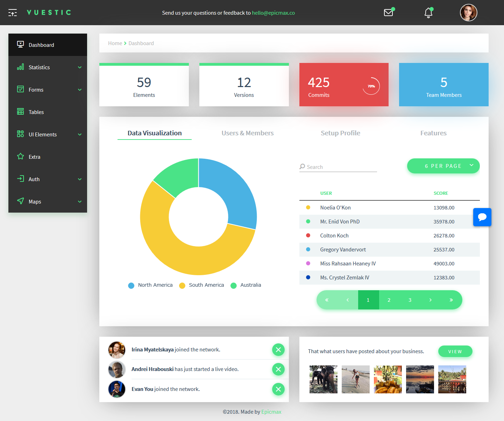This screenshot has height=421, width=504.
Task: Click the Maps paper plane icon
Action: click(x=21, y=201)
